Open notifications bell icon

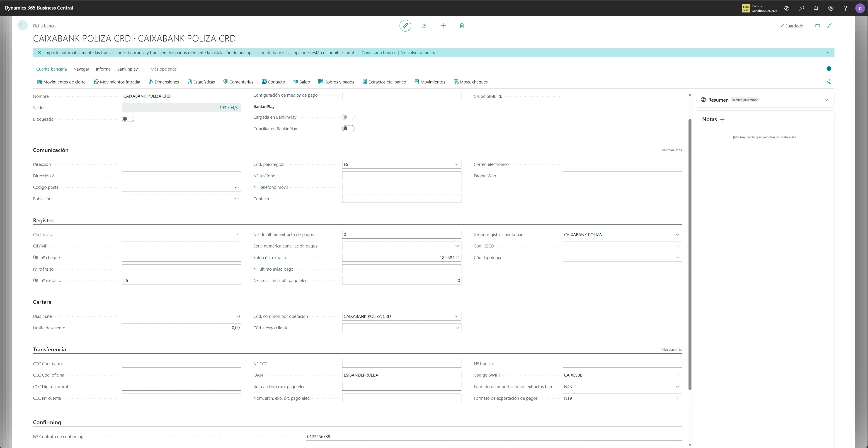click(x=816, y=8)
